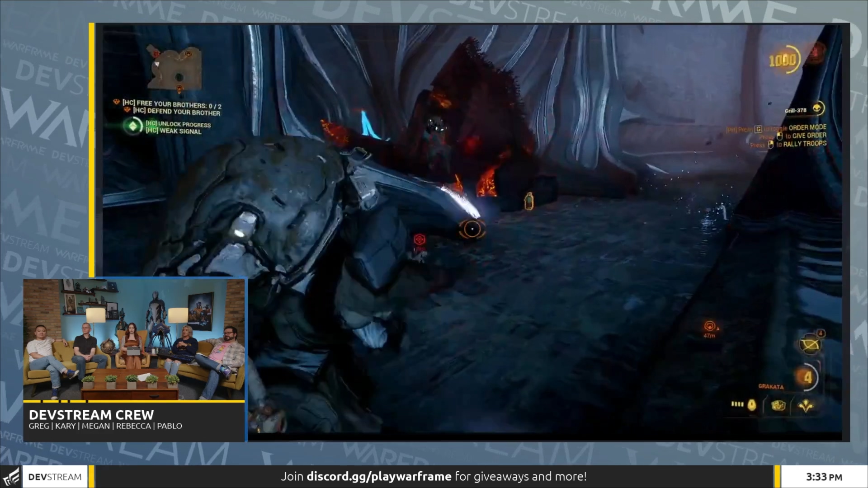
Task: Click the minimap in the game HUD
Action: 175,69
